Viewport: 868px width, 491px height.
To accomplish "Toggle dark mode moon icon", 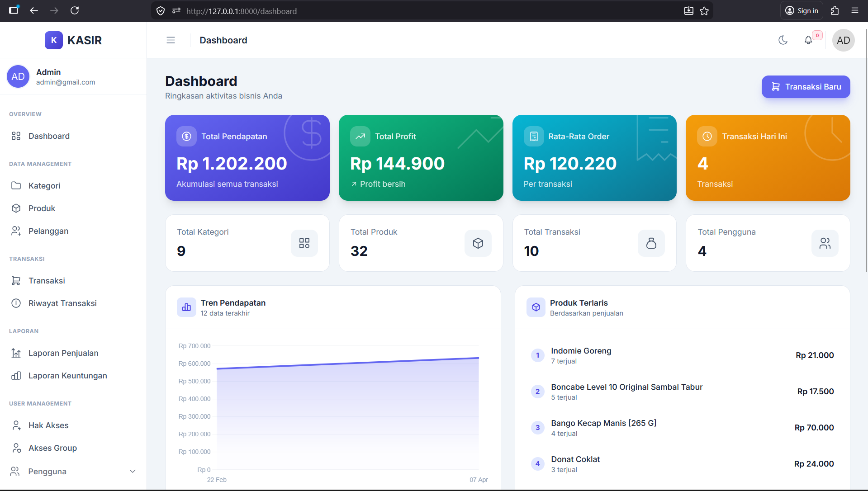I will [x=783, y=40].
